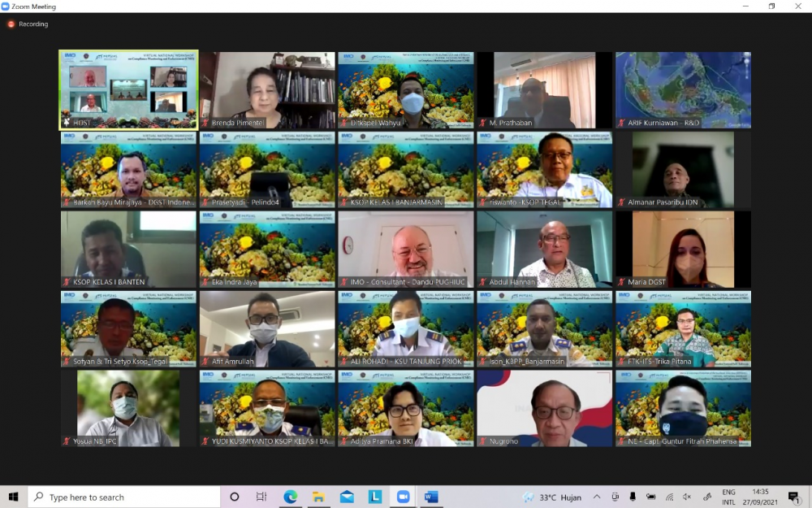Screen dimensions: 812x508
Task: Select the IMO Consultant Dandu PUGHIUC tile
Action: coord(406,250)
